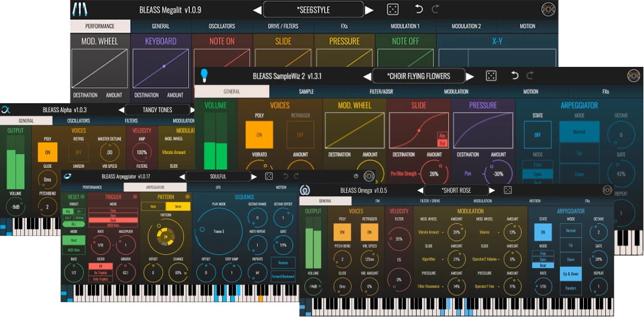Click the SampleWiz lightbulb logo icon
This screenshot has height=317, width=644.
tap(204, 75)
